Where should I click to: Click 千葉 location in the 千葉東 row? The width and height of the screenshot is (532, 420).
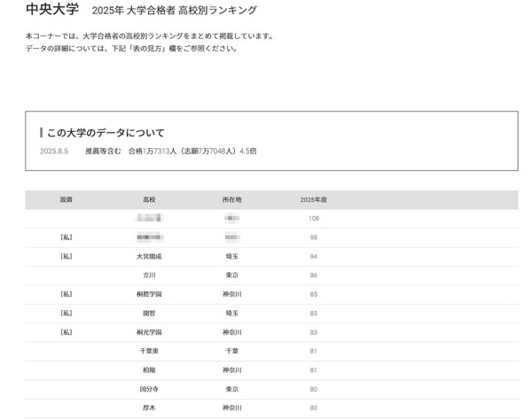tap(232, 351)
